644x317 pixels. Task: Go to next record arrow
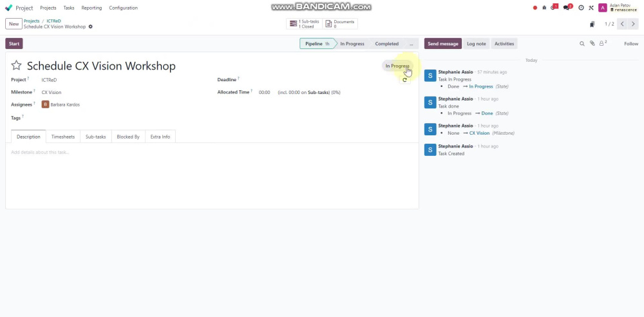[x=633, y=24]
